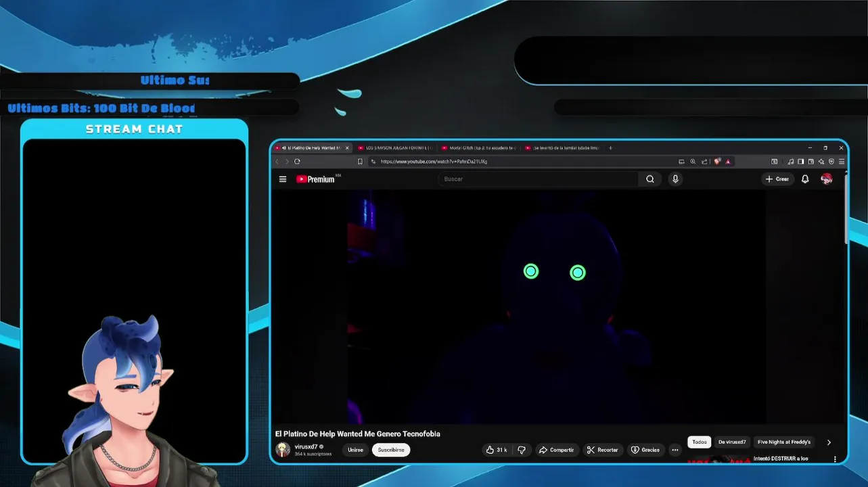Open Brave Shields lion icon
The width and height of the screenshot is (868, 487).
click(x=717, y=162)
